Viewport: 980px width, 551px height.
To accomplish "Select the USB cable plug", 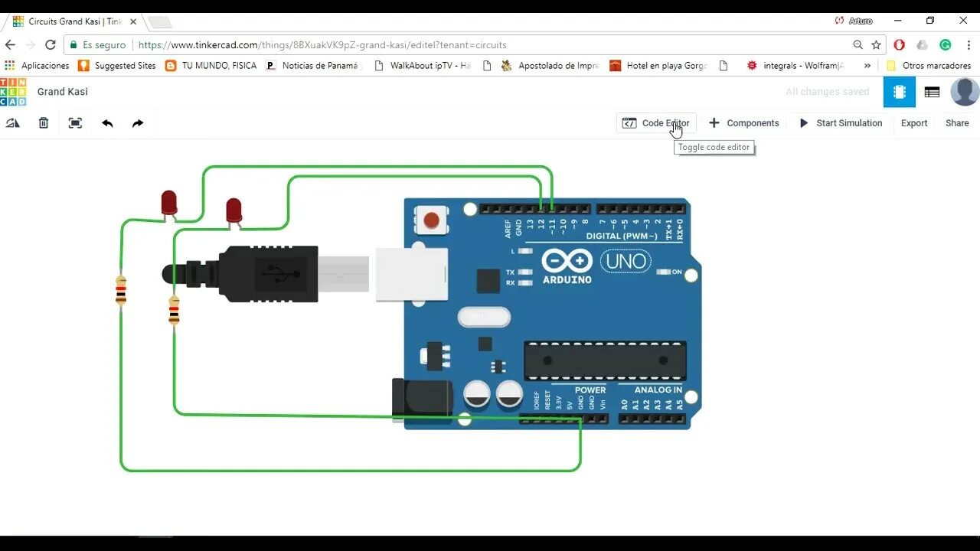I will tap(268, 273).
